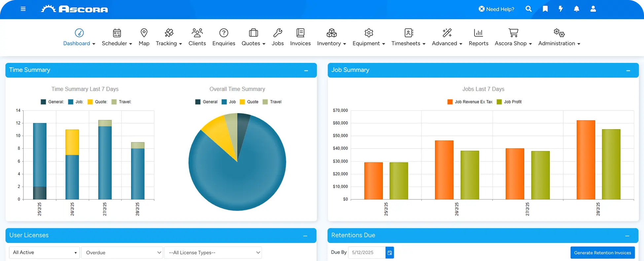Image resolution: width=644 pixels, height=261 pixels.
Task: Go to the Clients section
Action: coord(197,37)
